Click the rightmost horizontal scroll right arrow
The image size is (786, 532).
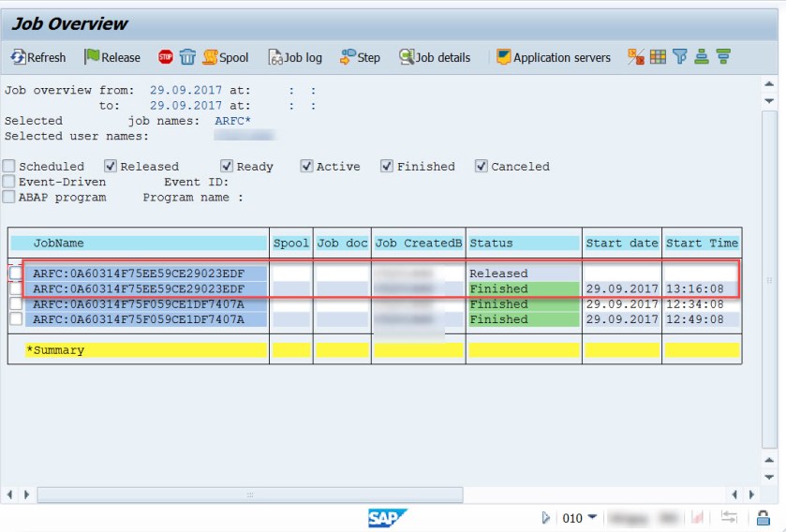tap(751, 495)
